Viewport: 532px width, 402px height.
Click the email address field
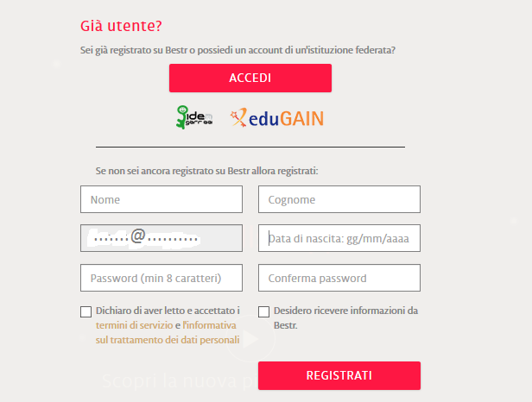[x=161, y=238]
